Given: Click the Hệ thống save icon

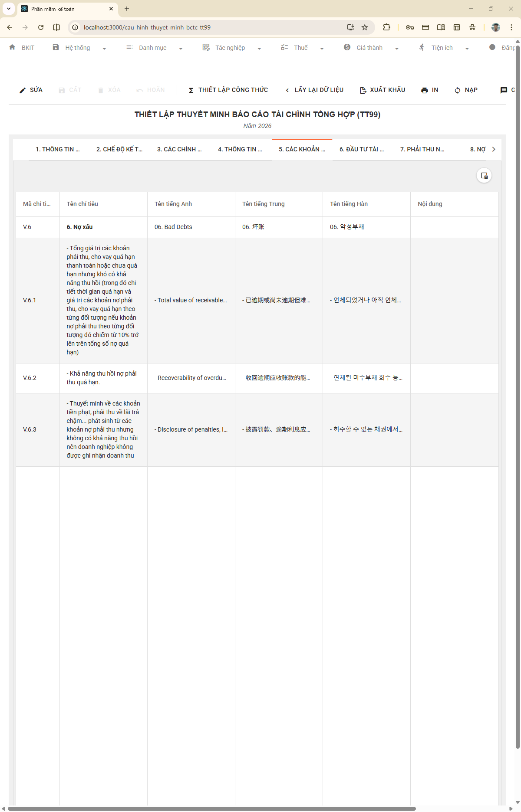Looking at the screenshot, I should [x=56, y=47].
